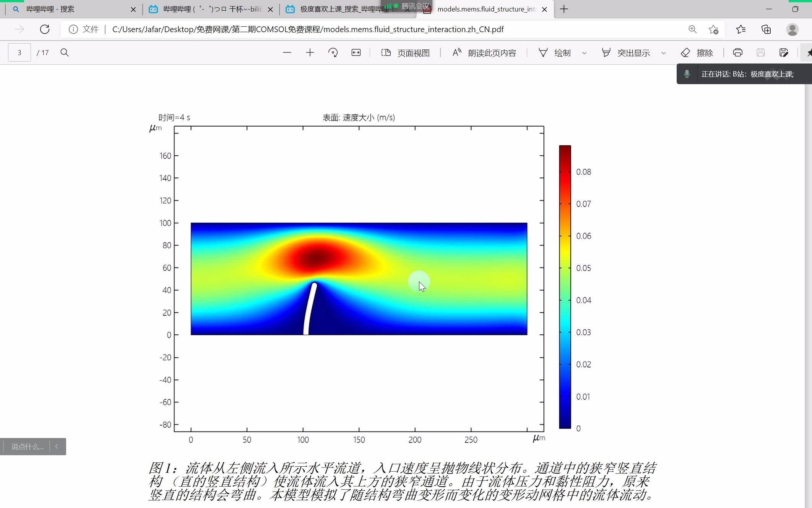Switch to the 哔哩哔哩 干杯 bilibili tab
Screen dimensions: 812x508
tap(211, 9)
